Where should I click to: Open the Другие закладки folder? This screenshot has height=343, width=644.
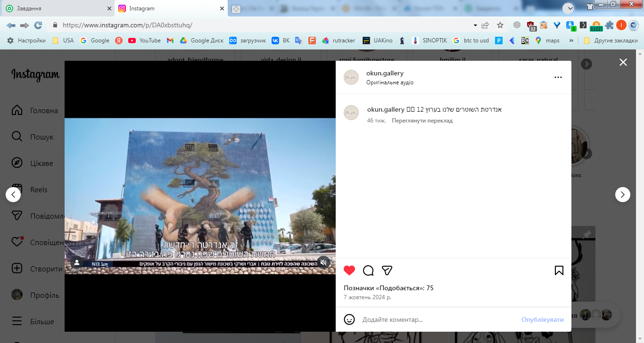(x=611, y=41)
